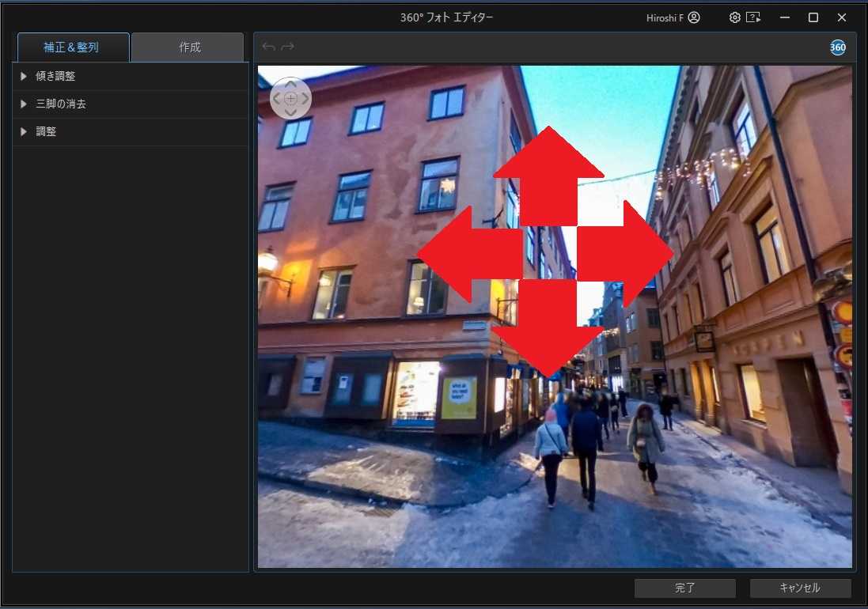
Task: Click the left arrow on the pan control
Action: click(278, 98)
